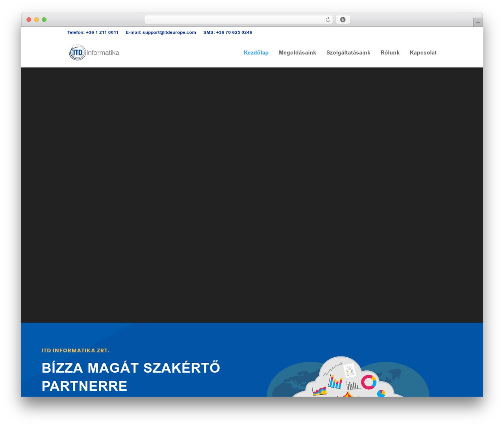This screenshot has width=504, height=427.
Task: Click the cloud charts illustration
Action: [x=348, y=376]
